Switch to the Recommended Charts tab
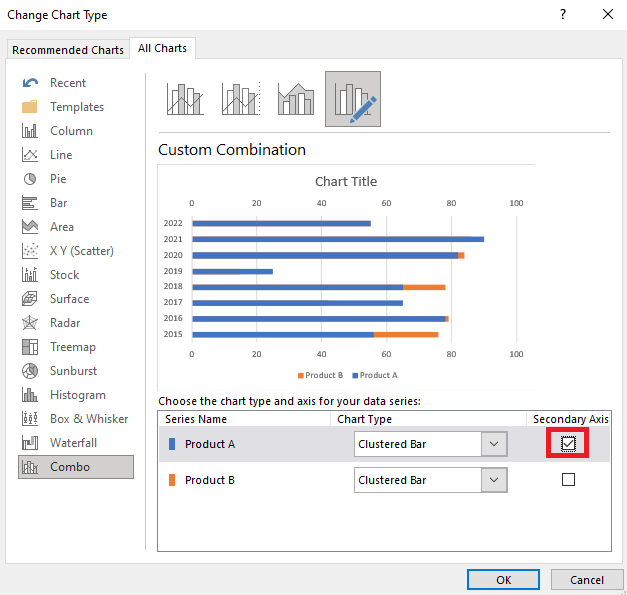This screenshot has width=627, height=595. tap(68, 50)
